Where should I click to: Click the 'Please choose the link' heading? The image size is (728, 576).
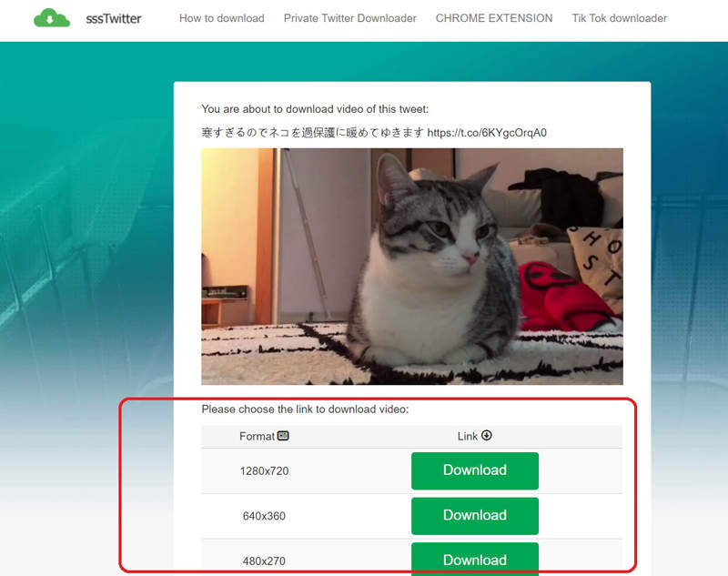coord(305,409)
